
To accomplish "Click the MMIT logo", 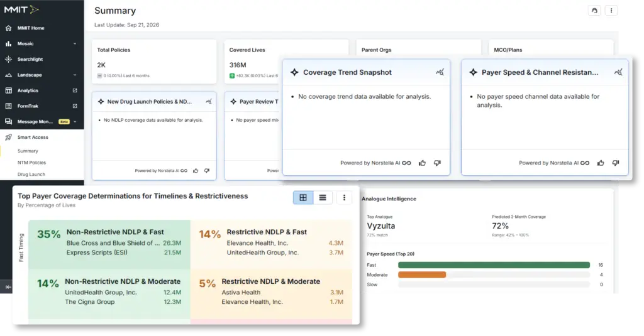I will (x=21, y=9).
